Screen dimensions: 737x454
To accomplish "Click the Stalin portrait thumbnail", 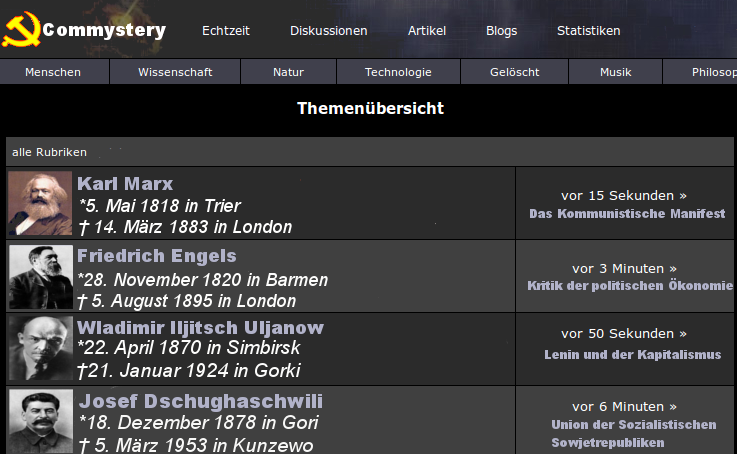I will pyautogui.click(x=41, y=421).
